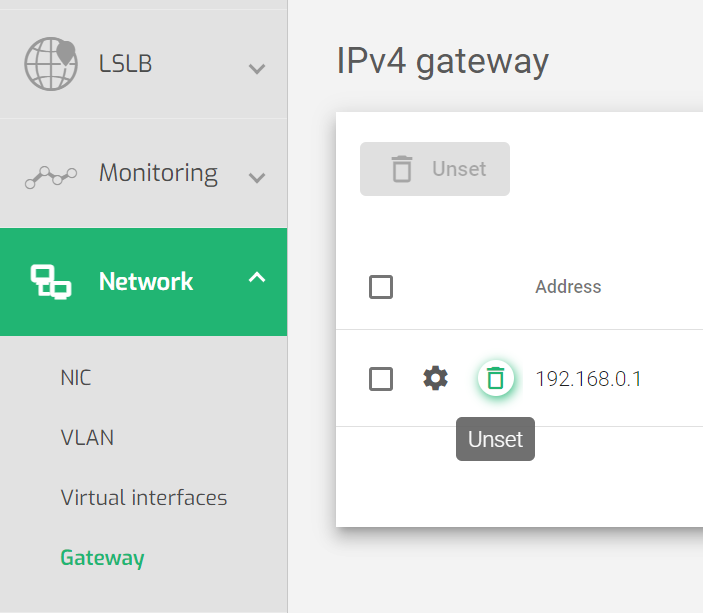Viewport: 703px width, 613px height.
Task: Click the Monitoring menu label
Action: [158, 174]
